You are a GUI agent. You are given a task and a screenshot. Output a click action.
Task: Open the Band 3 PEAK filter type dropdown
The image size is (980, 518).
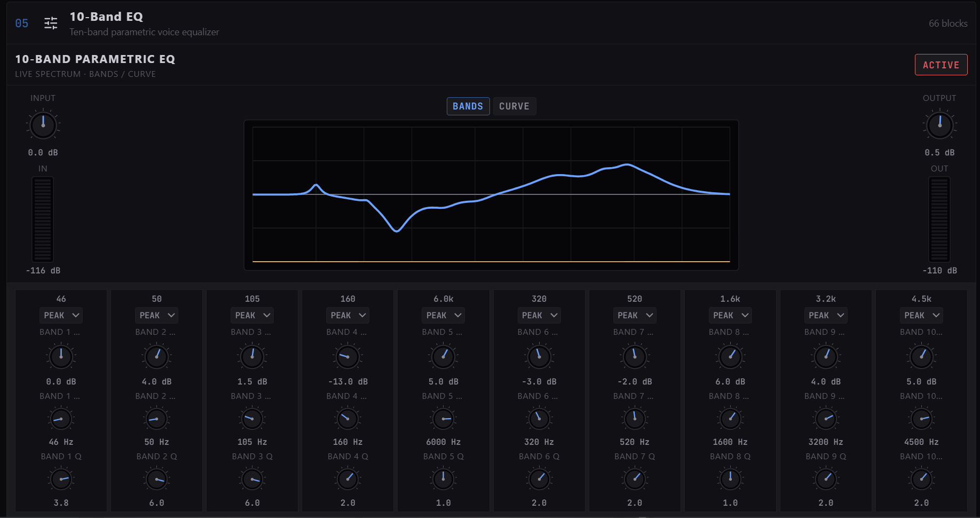[252, 315]
